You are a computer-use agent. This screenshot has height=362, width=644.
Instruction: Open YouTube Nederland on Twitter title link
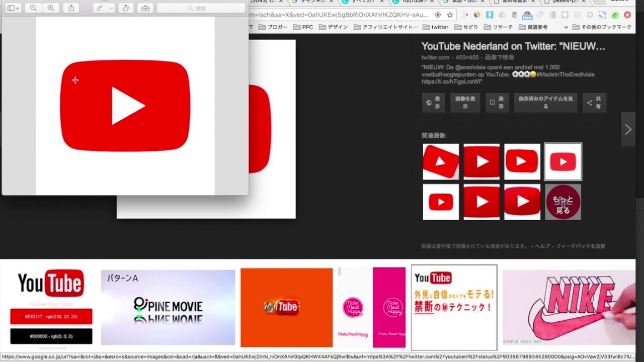513,46
